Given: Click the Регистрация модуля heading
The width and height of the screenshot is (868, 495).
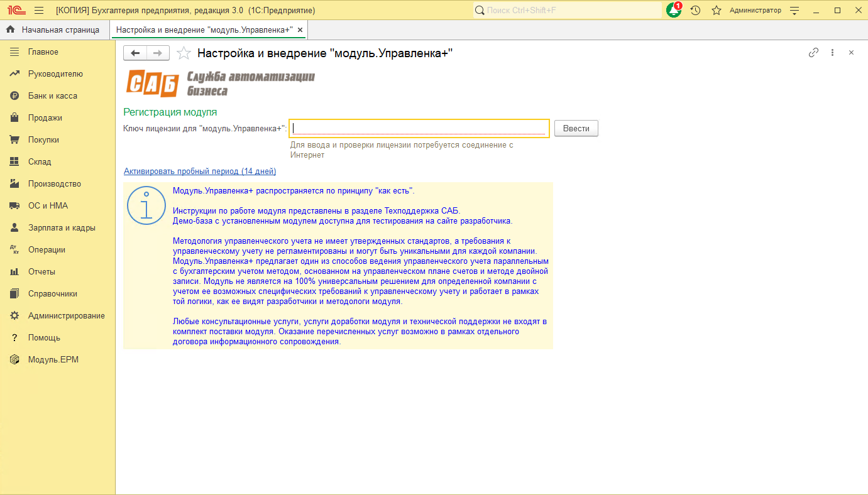Looking at the screenshot, I should [170, 112].
